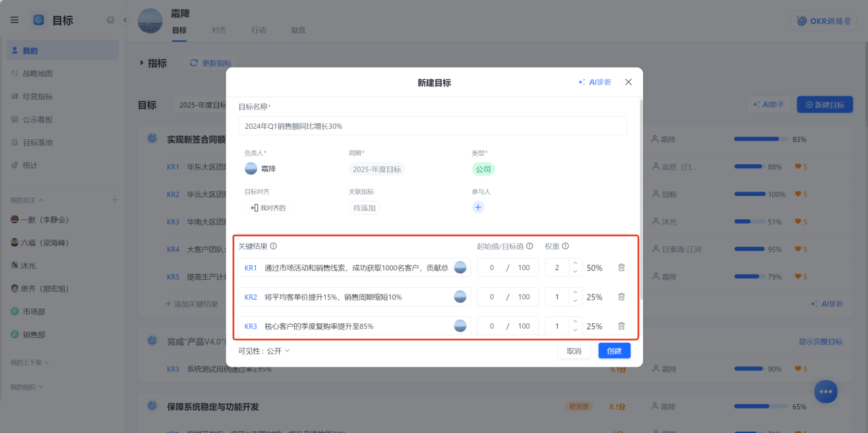Click the 目标 app logo icon
Screen dimensions: 868x433
tap(38, 20)
